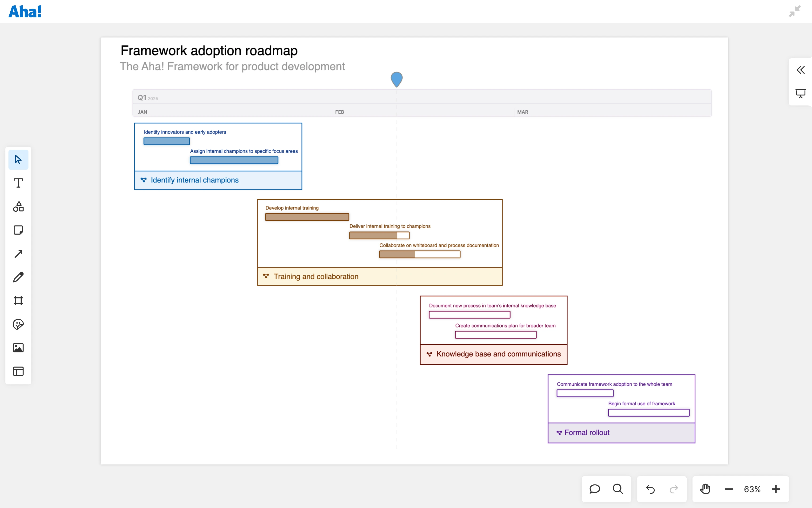
Task: Pick the Sticky note tool
Action: pos(18,230)
